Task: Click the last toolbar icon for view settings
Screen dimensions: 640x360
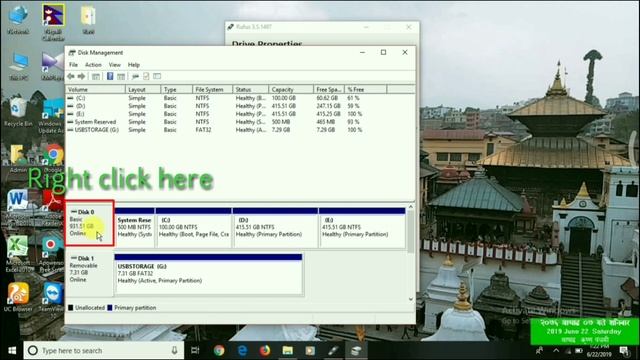Action: [157, 76]
